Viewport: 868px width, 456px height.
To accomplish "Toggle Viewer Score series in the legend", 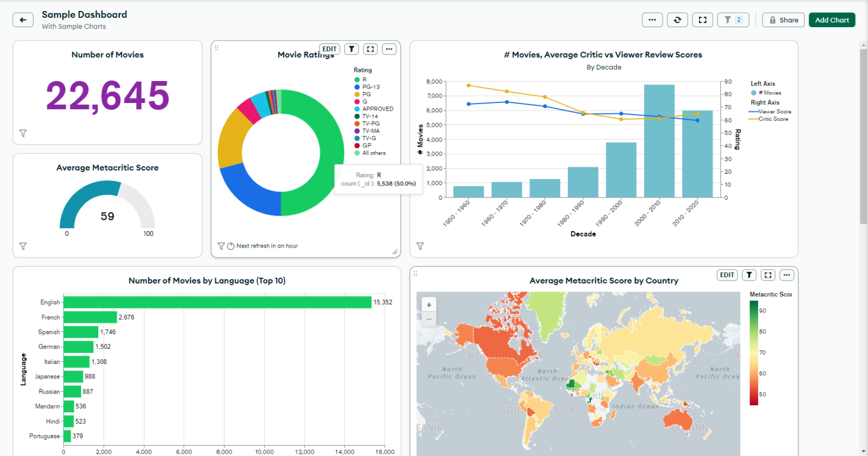I will point(773,111).
